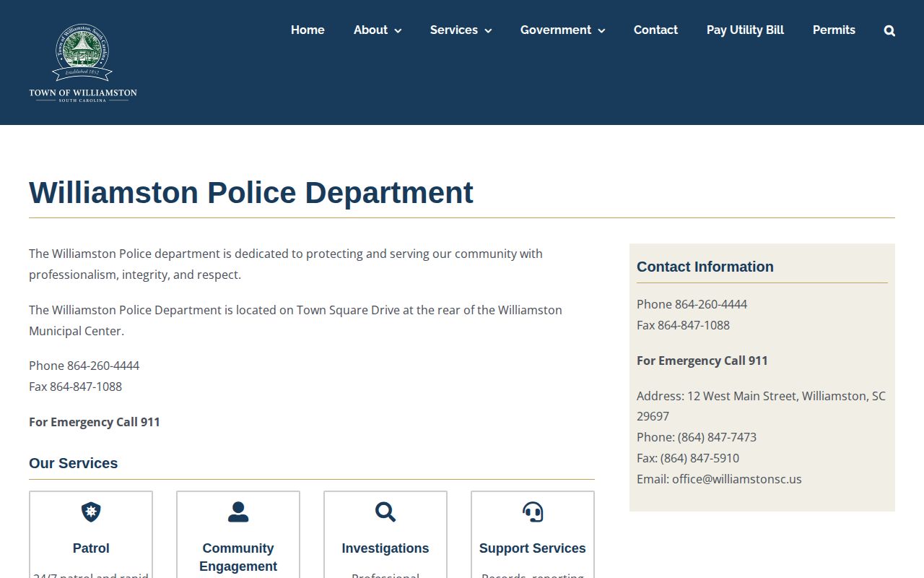The width and height of the screenshot is (924, 578).
Task: Select the Patrol service card title
Action: [91, 548]
